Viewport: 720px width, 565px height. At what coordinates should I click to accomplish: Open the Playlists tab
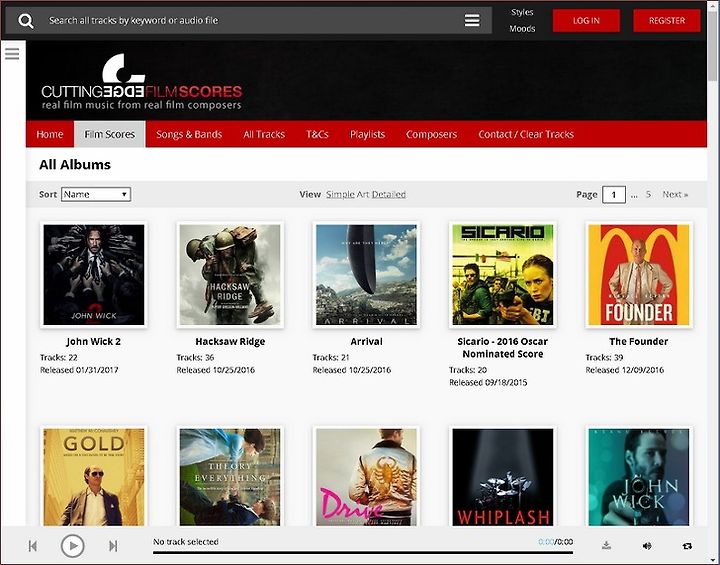367,134
